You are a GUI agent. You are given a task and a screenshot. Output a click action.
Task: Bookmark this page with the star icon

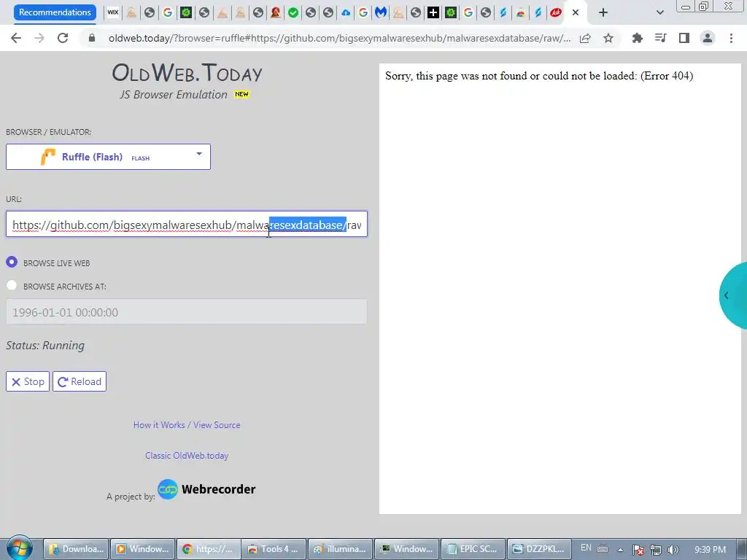coord(608,38)
